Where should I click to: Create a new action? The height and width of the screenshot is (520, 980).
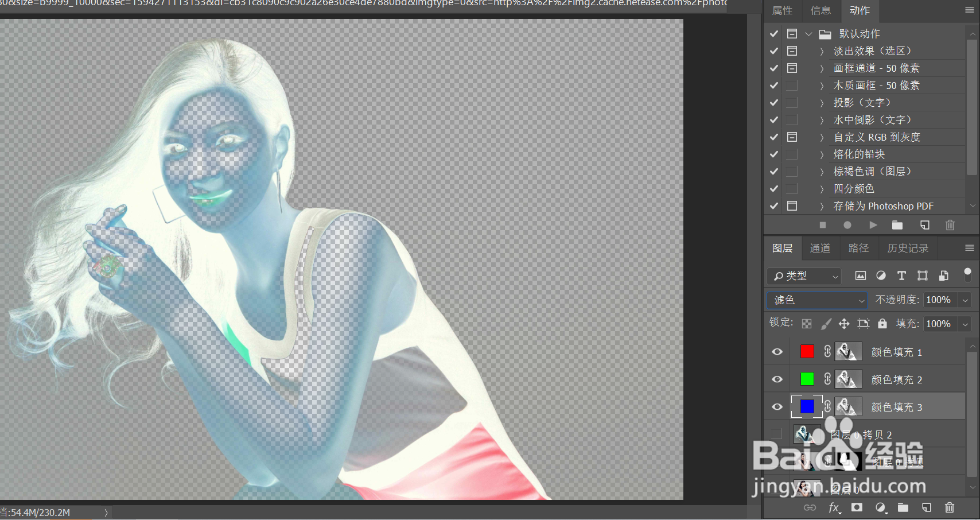point(925,225)
